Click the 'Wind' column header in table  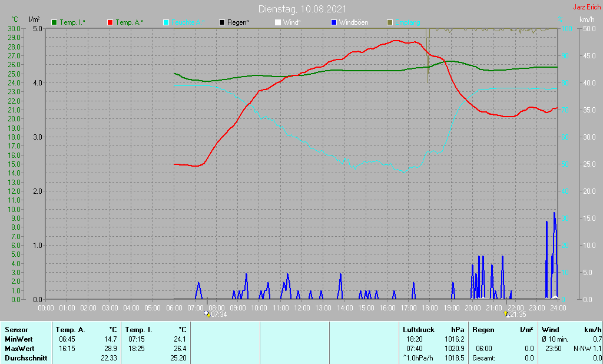[x=551, y=330]
